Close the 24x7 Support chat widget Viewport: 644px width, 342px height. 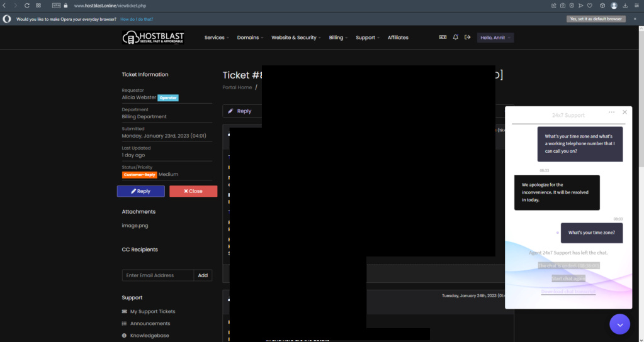click(624, 112)
